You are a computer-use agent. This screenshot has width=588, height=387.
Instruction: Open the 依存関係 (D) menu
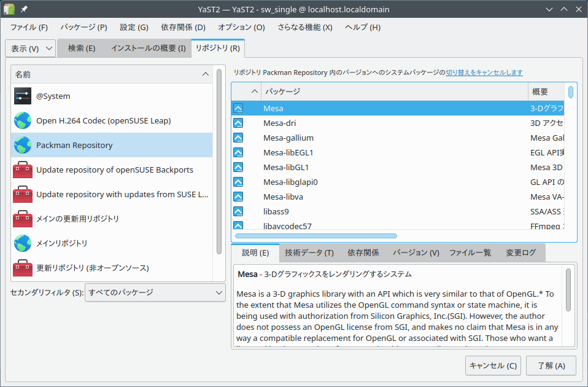(184, 28)
